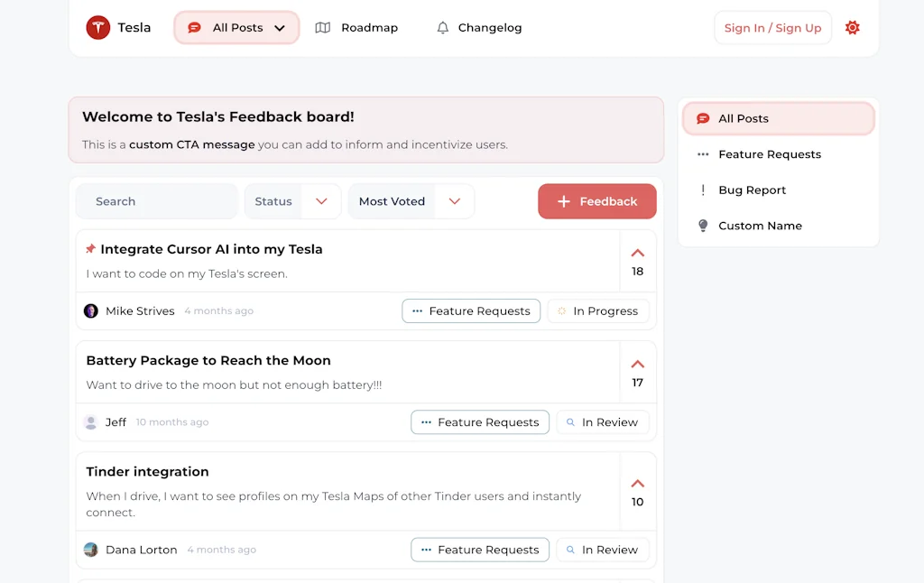Upvote Battery Package to Reach the Moon
Screen dimensions: 924x583
637,365
